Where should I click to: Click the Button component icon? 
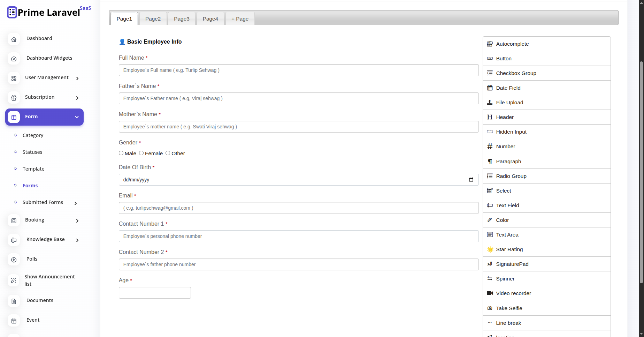tap(490, 58)
